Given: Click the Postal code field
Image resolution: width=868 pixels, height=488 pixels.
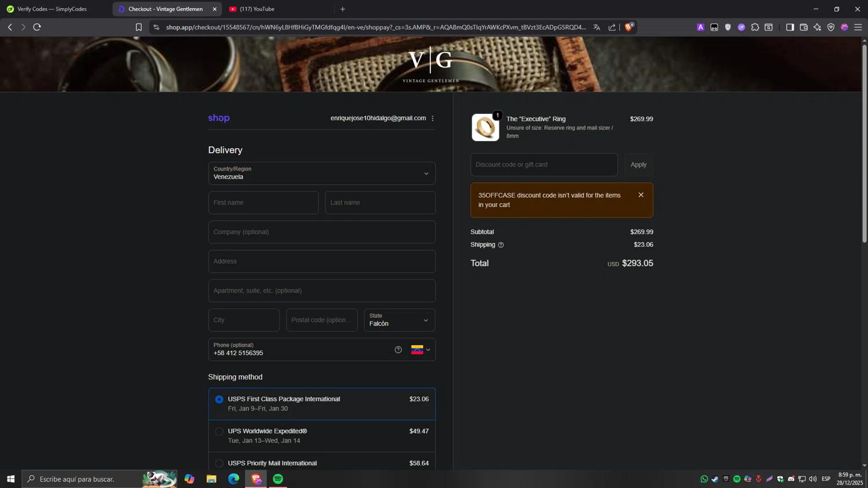Looking at the screenshot, I should click(322, 320).
